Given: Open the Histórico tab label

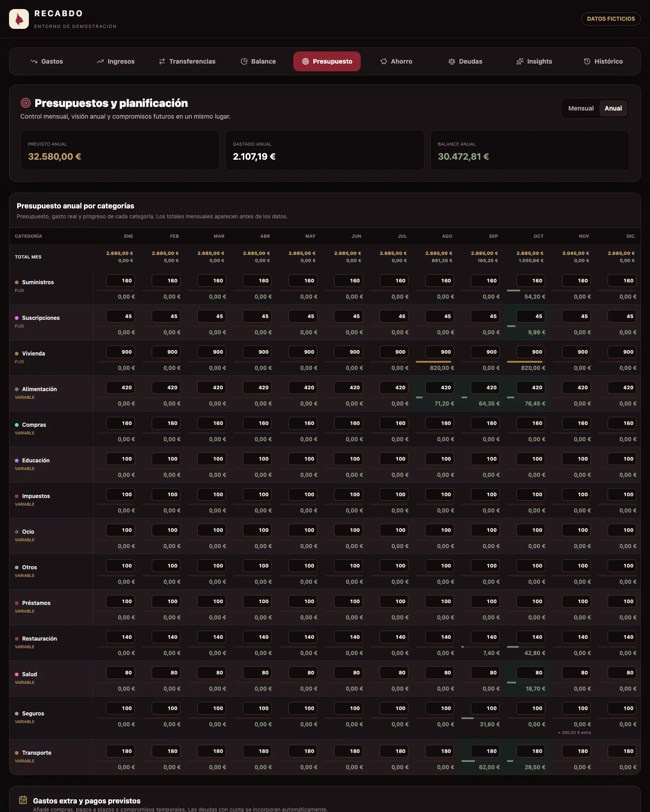Looking at the screenshot, I should pyautogui.click(x=608, y=61).
